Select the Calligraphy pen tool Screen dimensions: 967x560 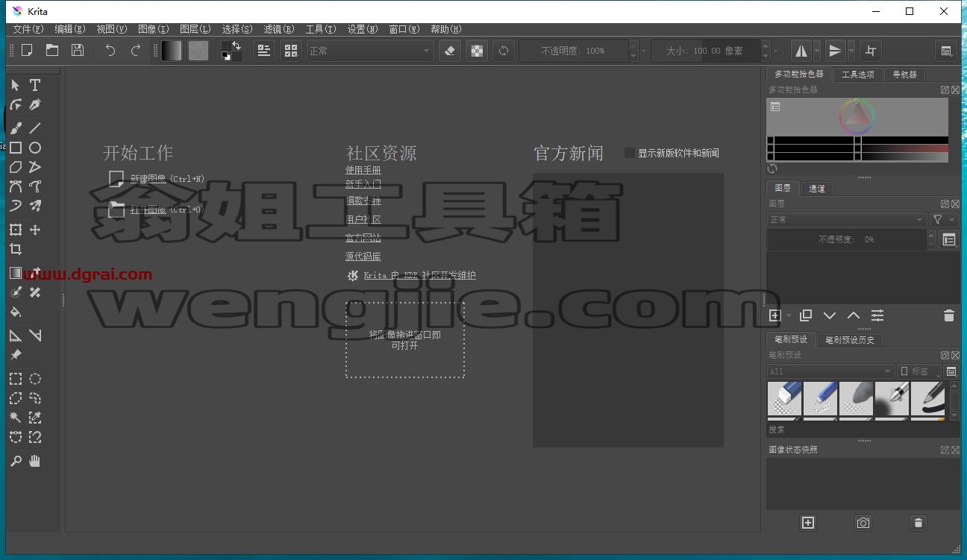click(35, 105)
